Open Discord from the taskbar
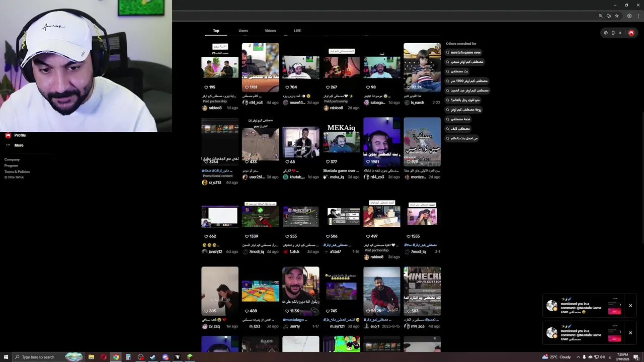 pos(165,357)
